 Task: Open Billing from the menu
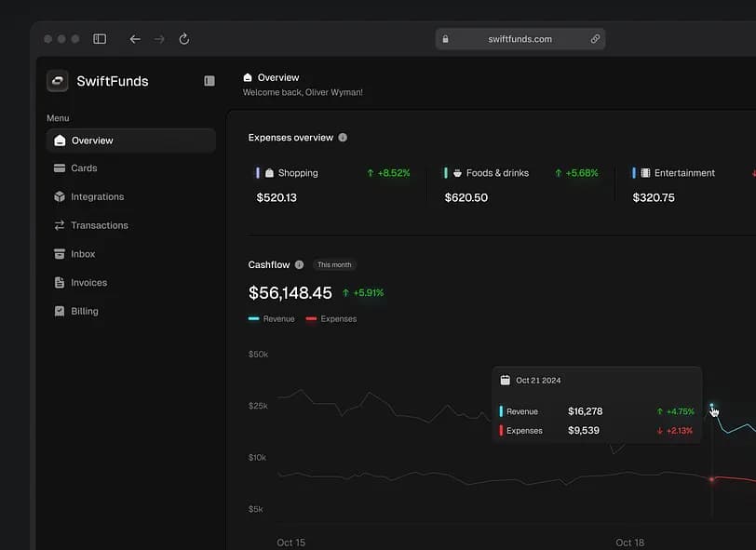131,312
